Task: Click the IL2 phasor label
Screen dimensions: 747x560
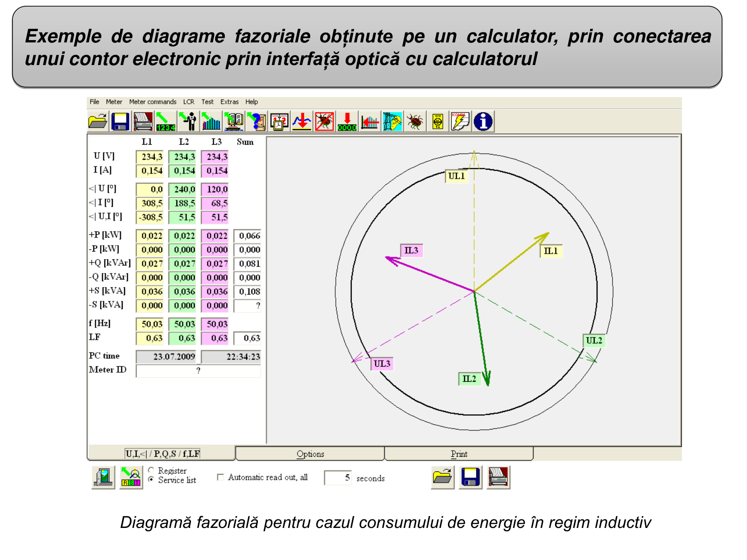Action: (x=470, y=379)
